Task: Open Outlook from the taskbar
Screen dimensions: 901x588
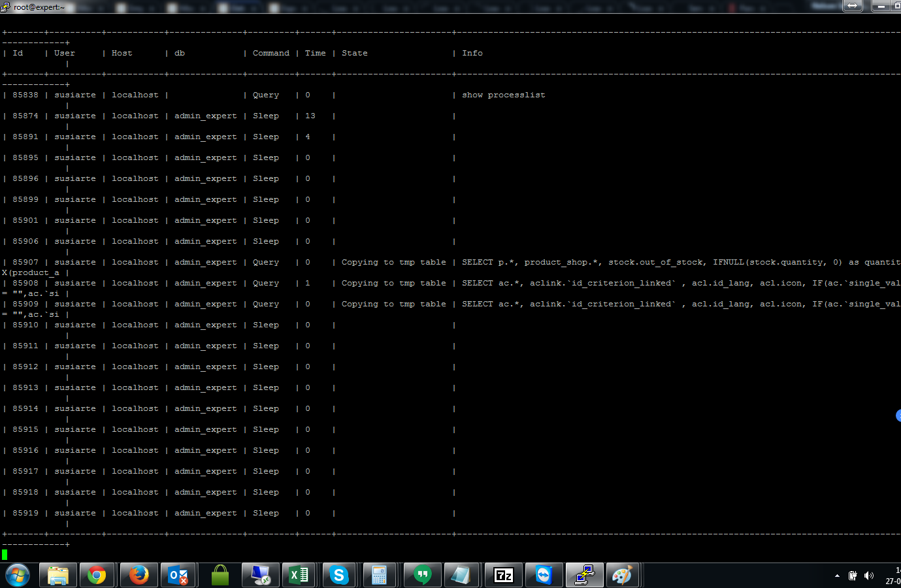Action: [x=178, y=576]
